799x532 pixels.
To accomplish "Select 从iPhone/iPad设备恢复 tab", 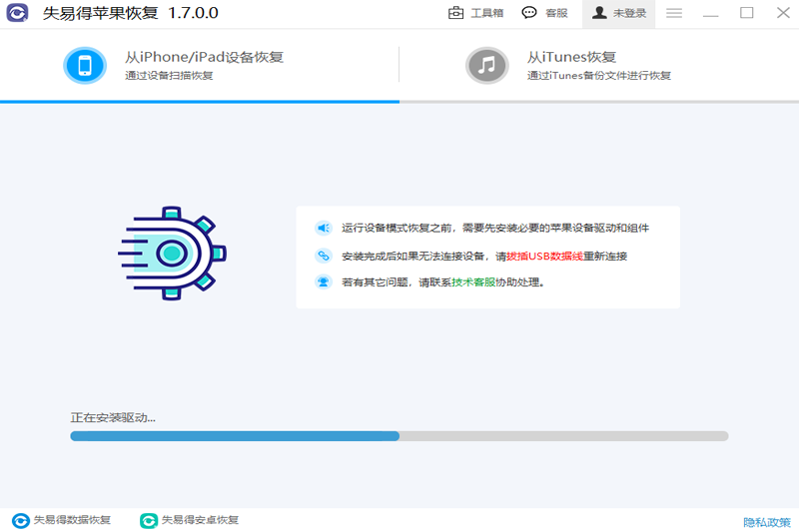I will coord(204,66).
